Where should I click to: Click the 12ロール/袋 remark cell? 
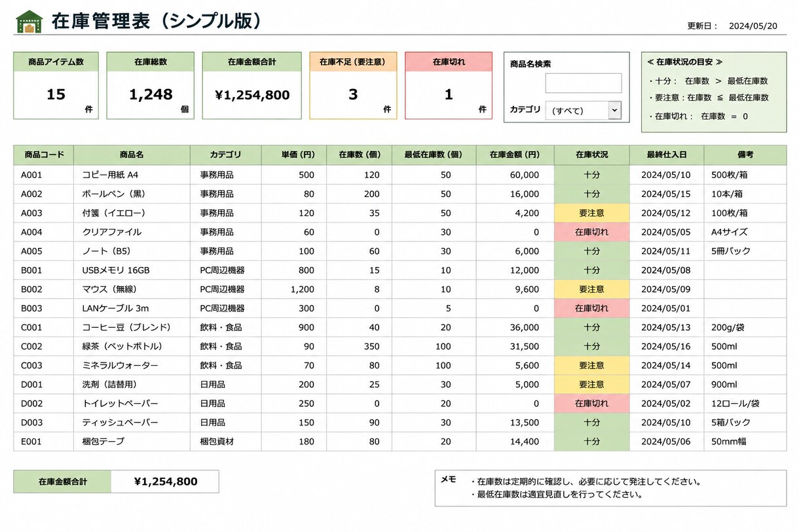[745, 404]
